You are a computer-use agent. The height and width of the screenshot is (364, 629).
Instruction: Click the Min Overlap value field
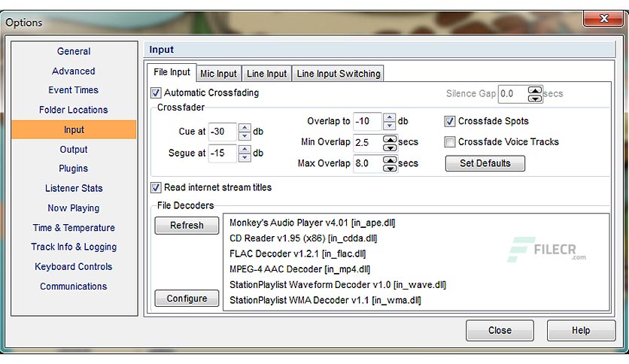[x=367, y=143]
